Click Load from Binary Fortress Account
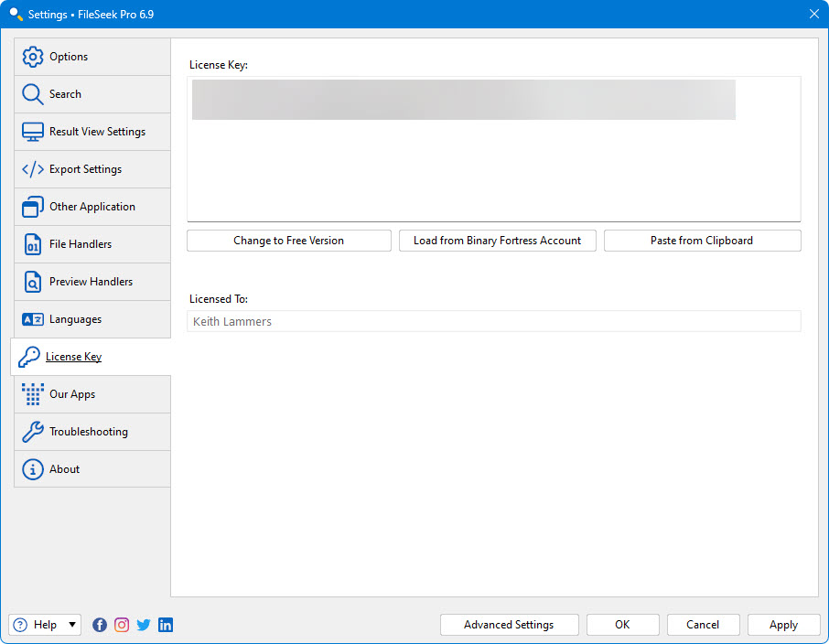 pos(497,241)
